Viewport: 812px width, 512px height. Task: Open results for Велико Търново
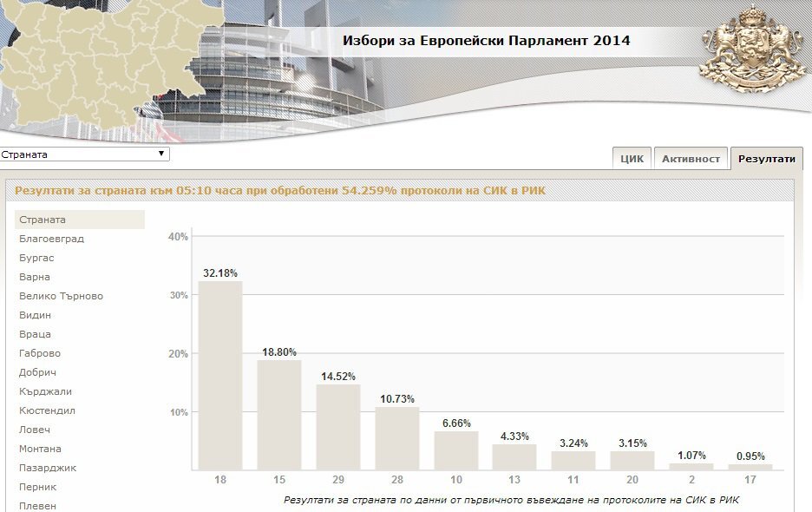click(61, 297)
